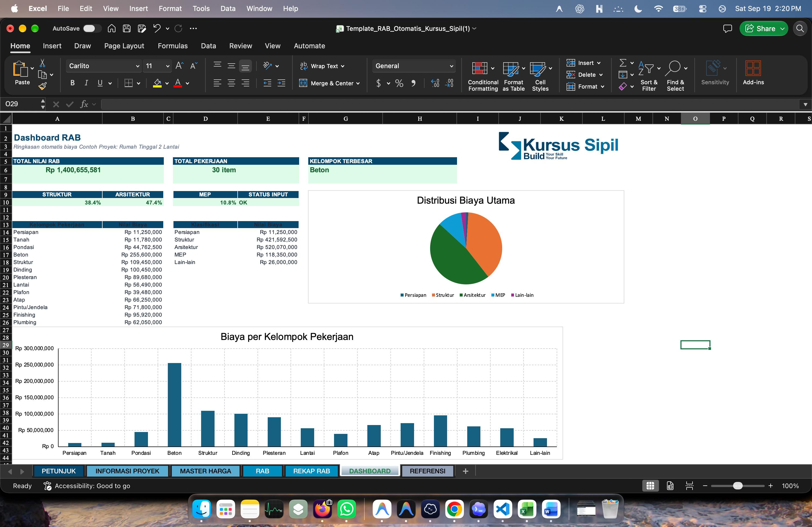The height and width of the screenshot is (527, 812).
Task: Switch to the Formulas ribbon tab
Action: point(173,46)
